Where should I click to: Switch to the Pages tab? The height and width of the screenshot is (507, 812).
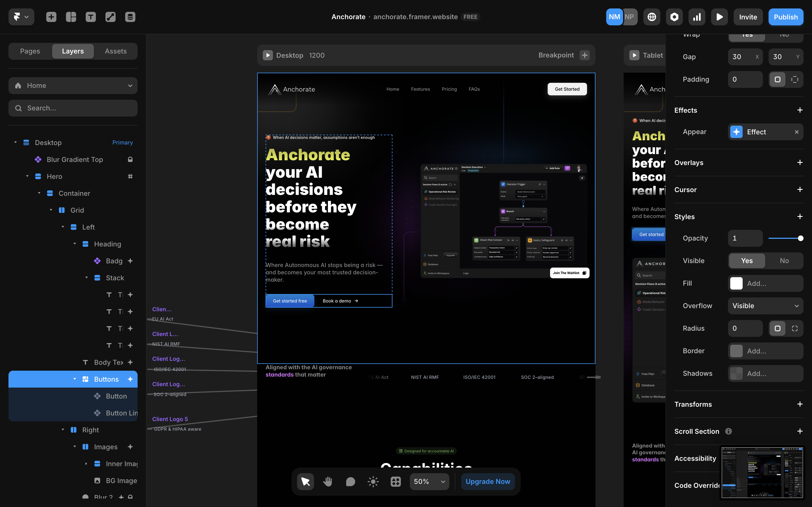click(x=30, y=51)
